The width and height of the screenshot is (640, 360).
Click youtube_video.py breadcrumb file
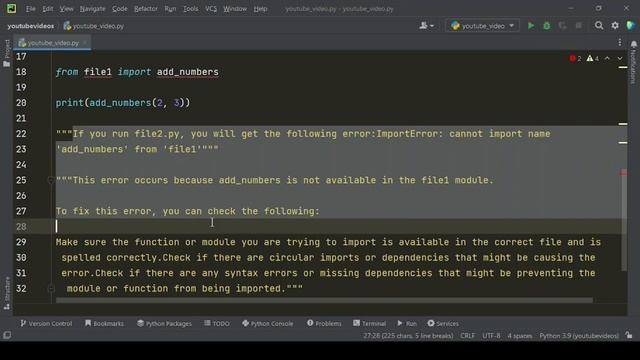pos(94,26)
